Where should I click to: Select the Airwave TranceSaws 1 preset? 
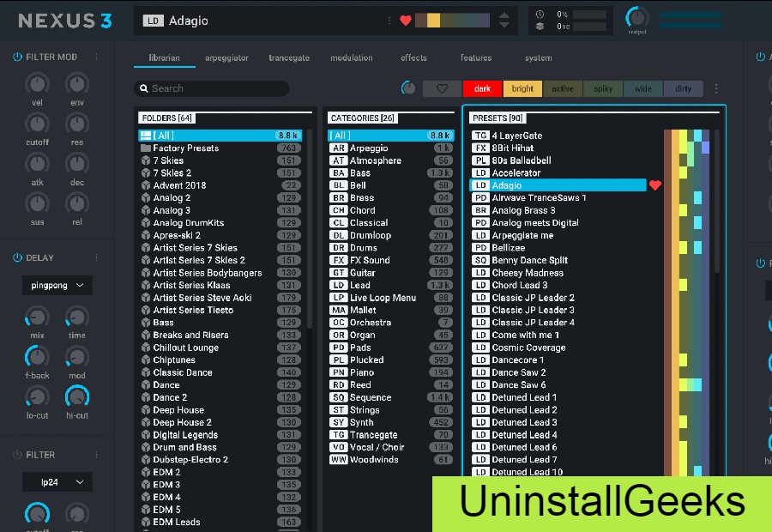pos(558,198)
